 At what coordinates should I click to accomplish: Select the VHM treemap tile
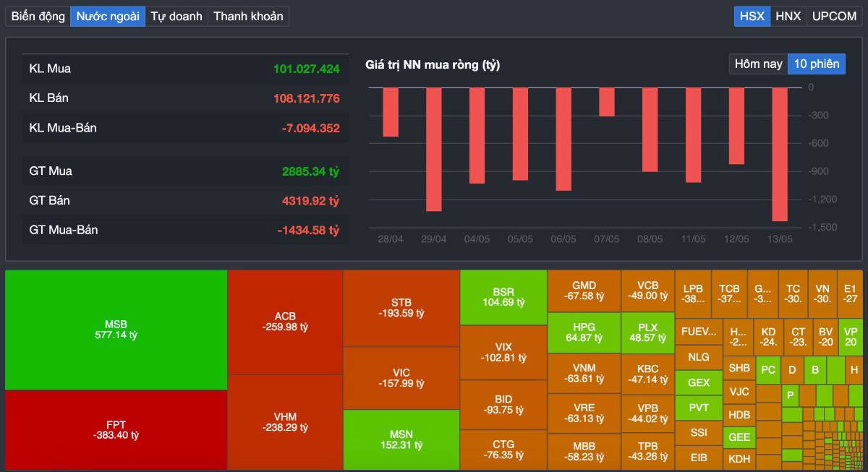285,422
